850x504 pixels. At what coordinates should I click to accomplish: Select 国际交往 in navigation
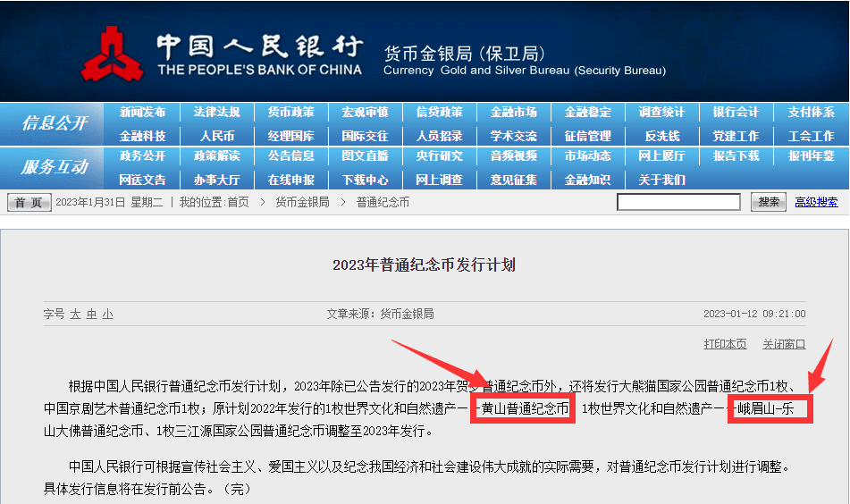click(366, 136)
